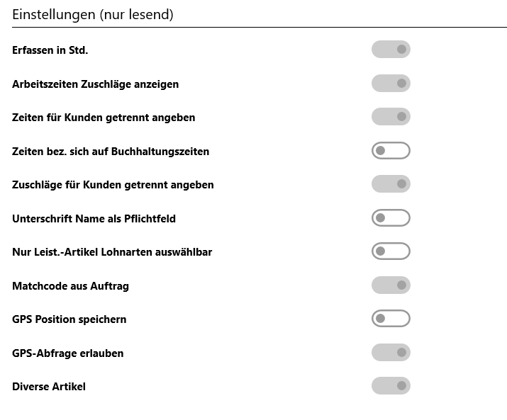Toggle the Erfassen in Std. switch

(391, 50)
